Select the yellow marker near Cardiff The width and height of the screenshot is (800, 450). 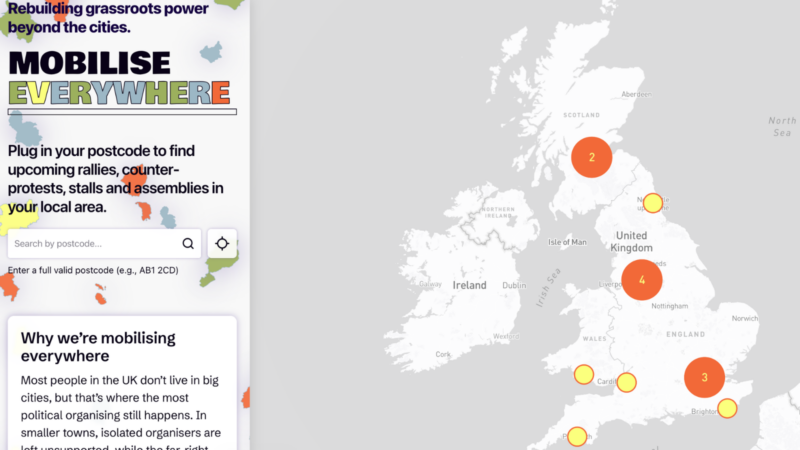[627, 382]
